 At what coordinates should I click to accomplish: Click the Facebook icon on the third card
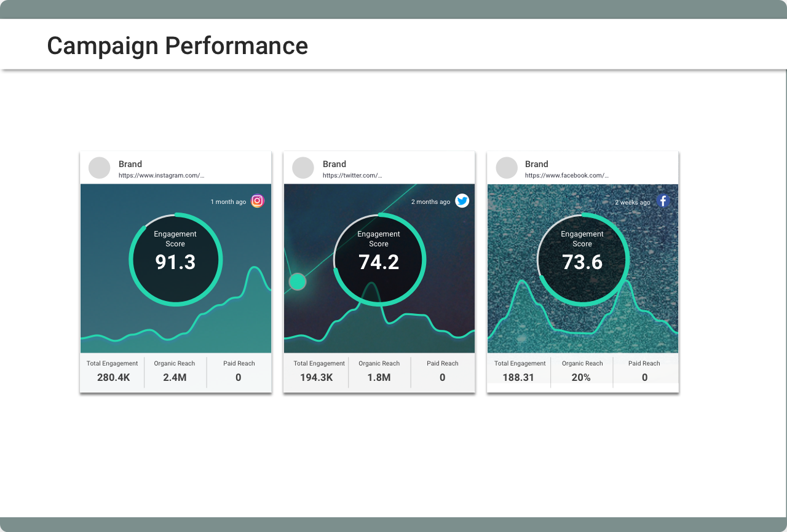[x=663, y=201]
